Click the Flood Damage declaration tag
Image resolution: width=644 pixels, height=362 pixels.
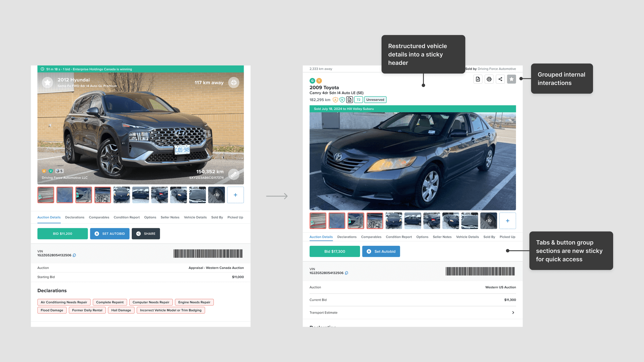[x=52, y=310]
